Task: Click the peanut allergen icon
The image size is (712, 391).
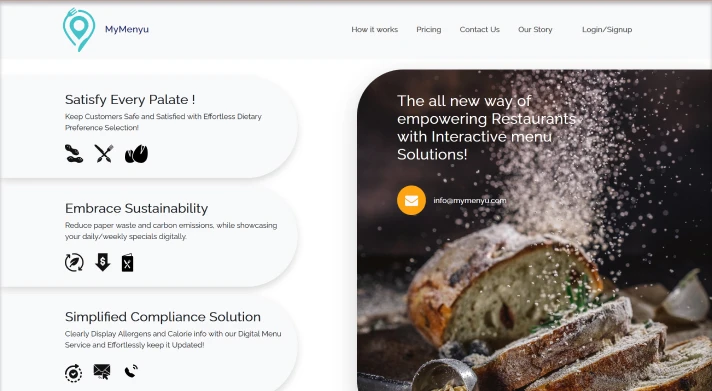Action: tap(74, 153)
